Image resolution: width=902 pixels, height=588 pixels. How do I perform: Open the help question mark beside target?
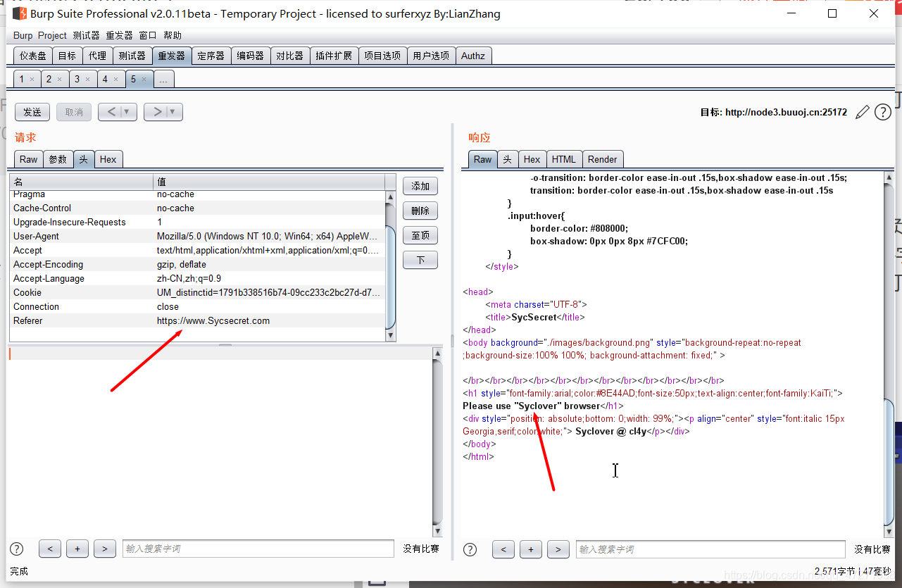click(x=883, y=112)
